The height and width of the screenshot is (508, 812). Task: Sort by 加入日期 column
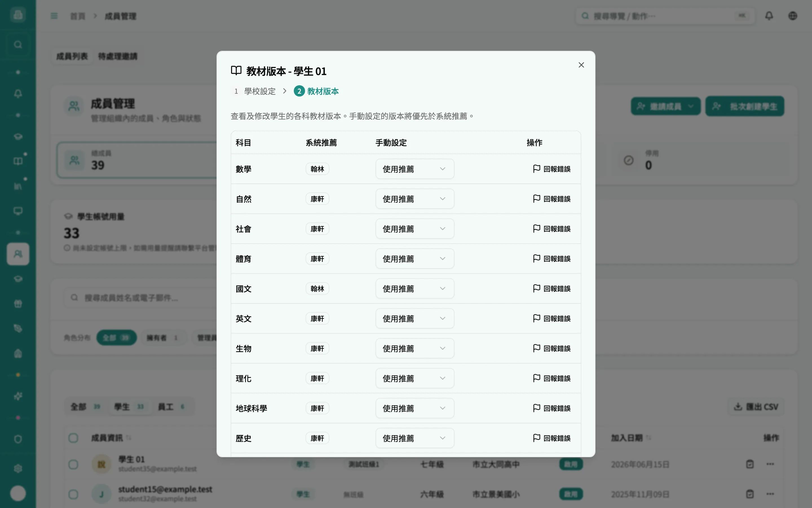tap(631, 438)
